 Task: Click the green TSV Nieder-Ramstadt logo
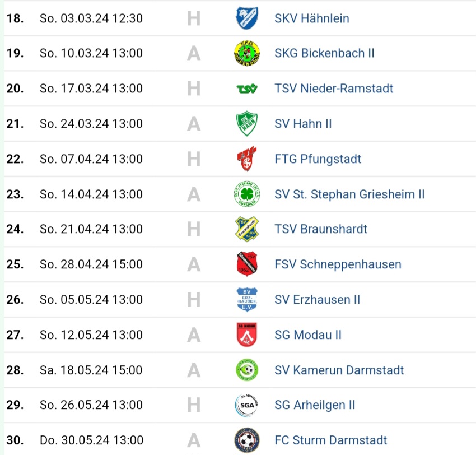(x=246, y=89)
